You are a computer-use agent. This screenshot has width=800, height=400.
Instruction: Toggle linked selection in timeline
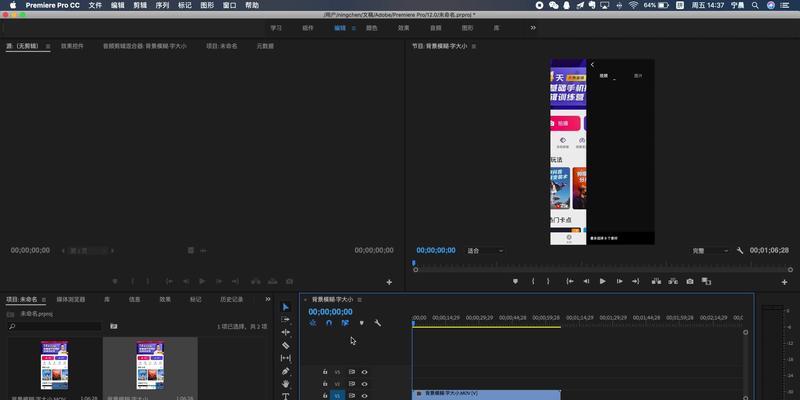345,323
